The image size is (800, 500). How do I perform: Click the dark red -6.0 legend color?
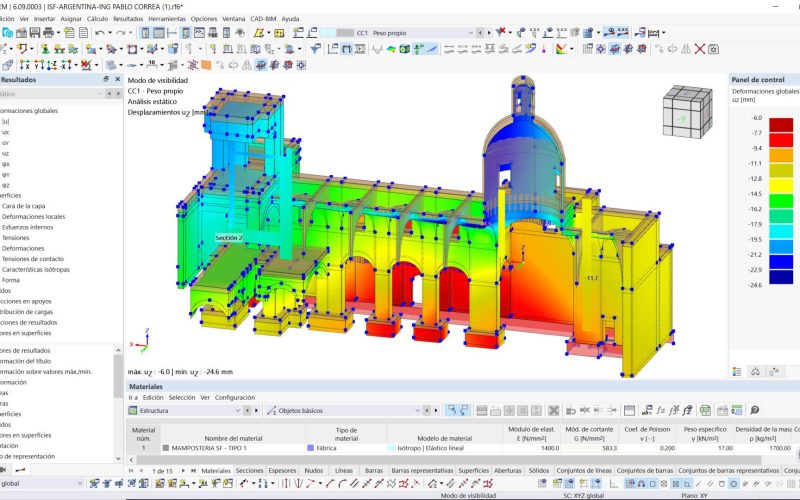pyautogui.click(x=781, y=125)
